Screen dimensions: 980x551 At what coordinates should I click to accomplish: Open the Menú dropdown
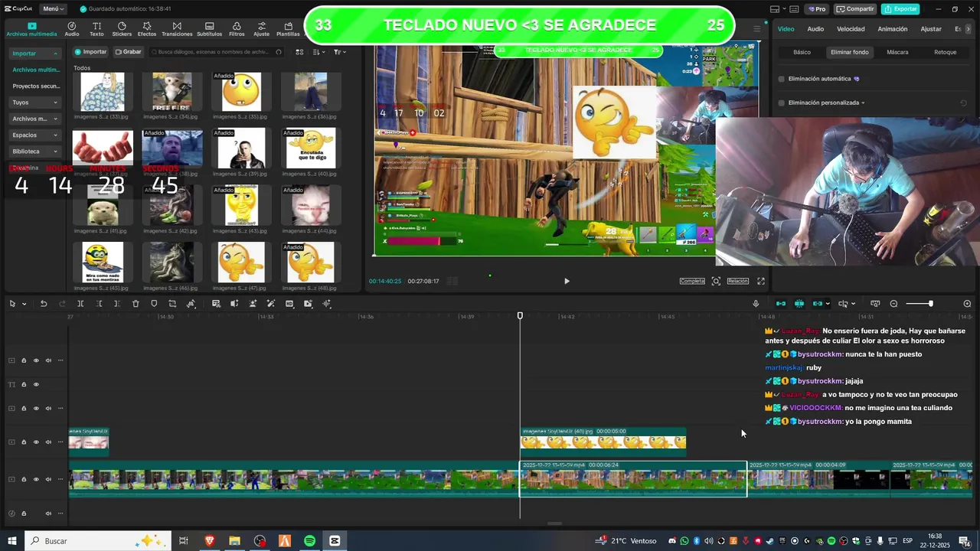coord(53,9)
